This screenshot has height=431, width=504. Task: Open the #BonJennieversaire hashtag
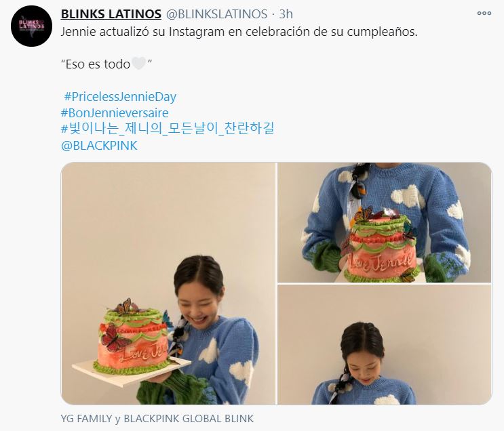click(115, 113)
